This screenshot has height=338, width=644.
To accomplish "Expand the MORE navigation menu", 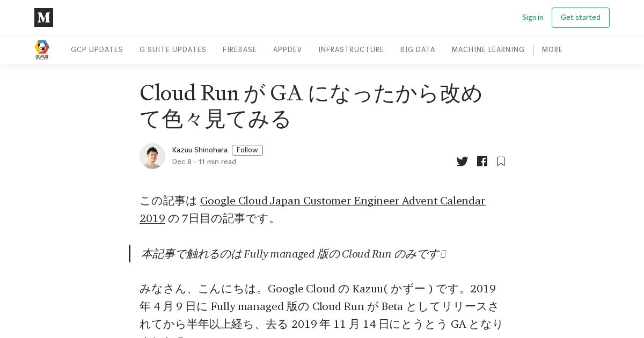I will click(552, 49).
